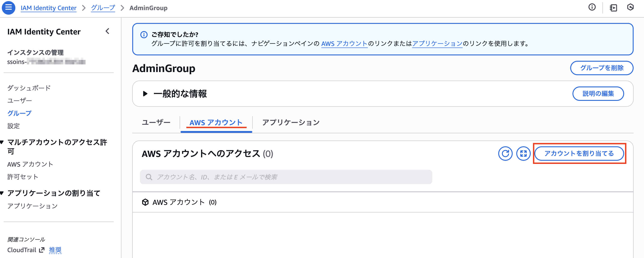Image resolution: width=644 pixels, height=258 pixels.
Task: Collapse the マルチアカウントのアクセス許可 section
Action: (2, 142)
